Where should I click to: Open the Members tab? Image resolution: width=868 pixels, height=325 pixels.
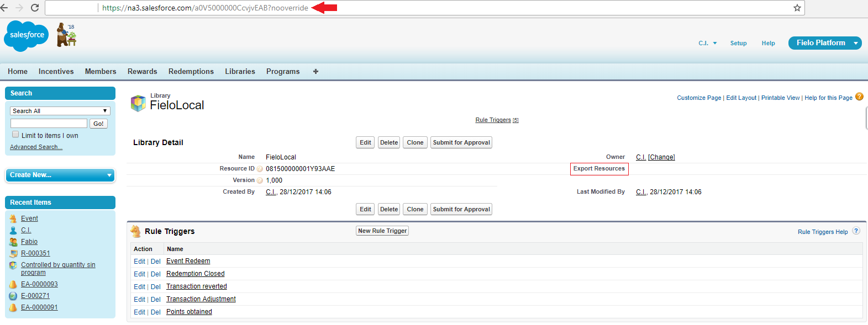[x=101, y=71]
